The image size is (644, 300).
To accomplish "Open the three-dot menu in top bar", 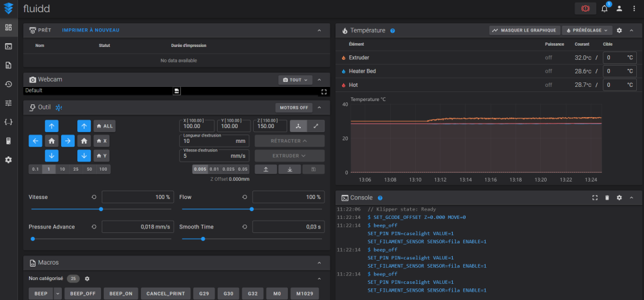I will [634, 8].
